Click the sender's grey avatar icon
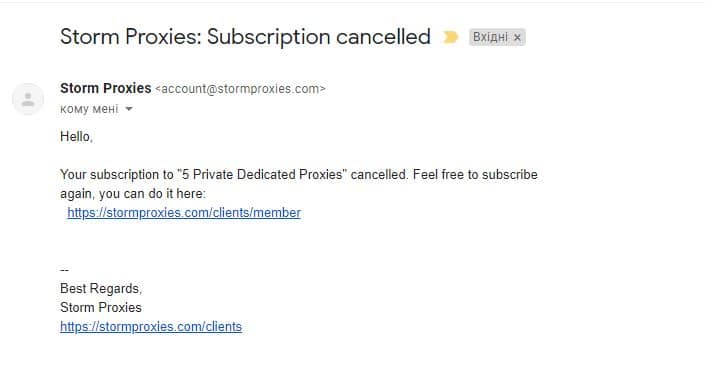Screen dimensions: 705x366 (x=28, y=99)
